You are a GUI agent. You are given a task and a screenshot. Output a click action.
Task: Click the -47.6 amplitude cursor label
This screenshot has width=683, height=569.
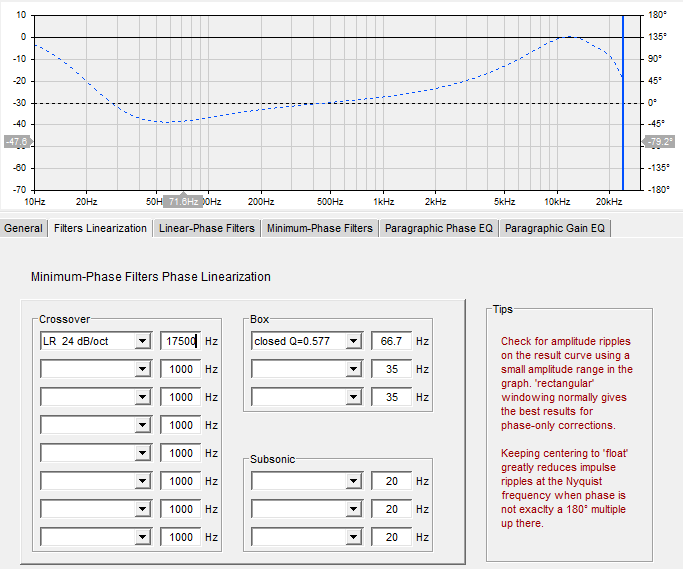pos(17,142)
